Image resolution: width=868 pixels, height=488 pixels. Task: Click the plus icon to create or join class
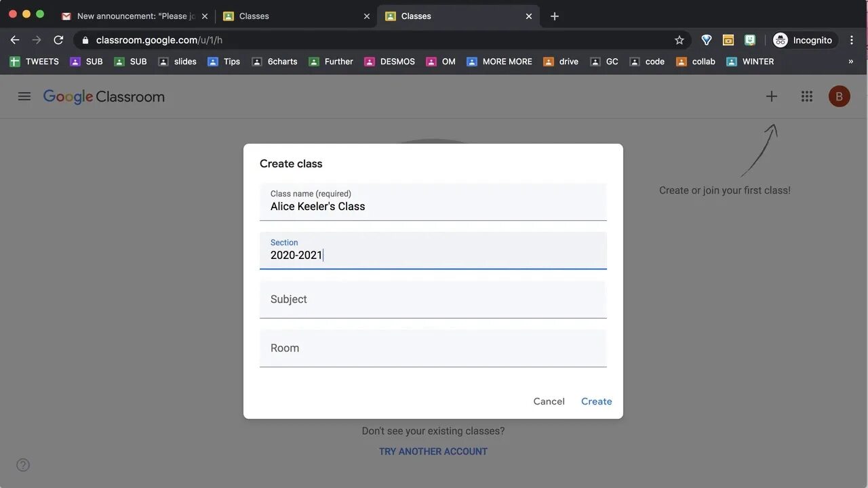pyautogui.click(x=772, y=96)
